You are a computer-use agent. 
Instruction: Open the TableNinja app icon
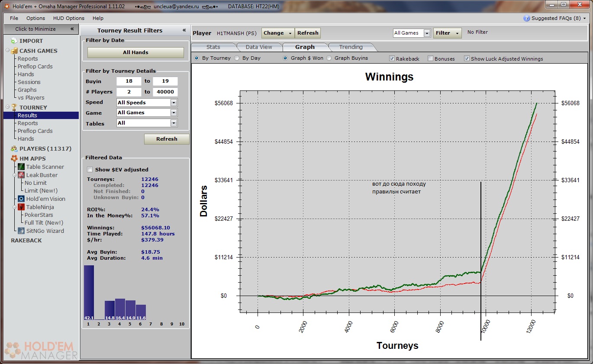(x=21, y=207)
